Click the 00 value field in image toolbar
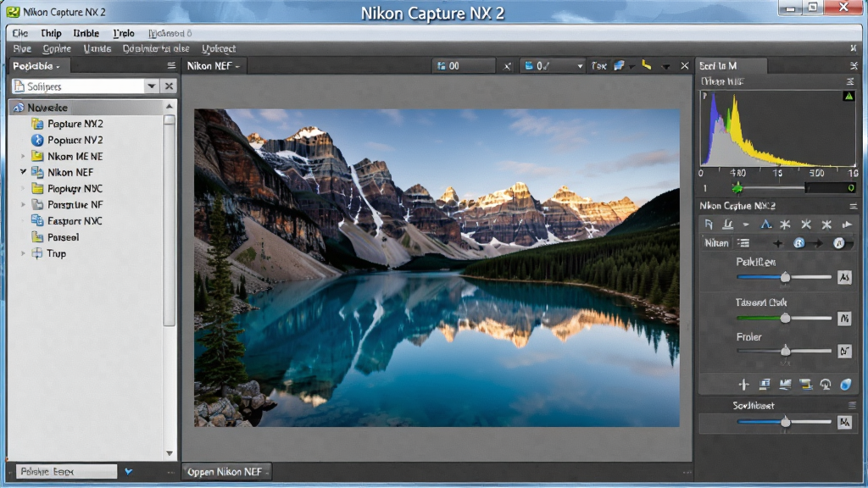 464,66
